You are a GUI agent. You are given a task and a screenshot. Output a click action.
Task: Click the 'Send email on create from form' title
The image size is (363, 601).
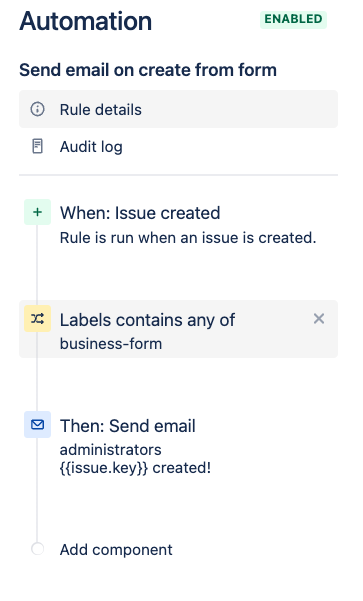pos(148,70)
